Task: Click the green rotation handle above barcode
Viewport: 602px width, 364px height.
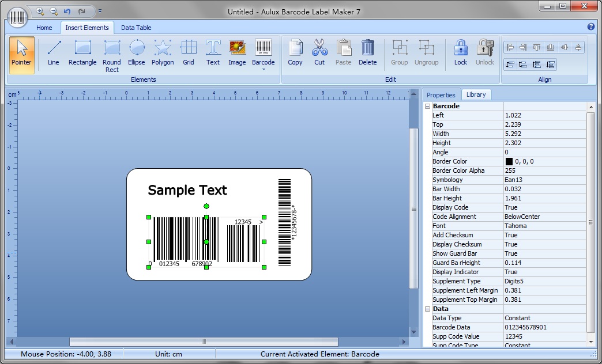Action: coord(206,206)
